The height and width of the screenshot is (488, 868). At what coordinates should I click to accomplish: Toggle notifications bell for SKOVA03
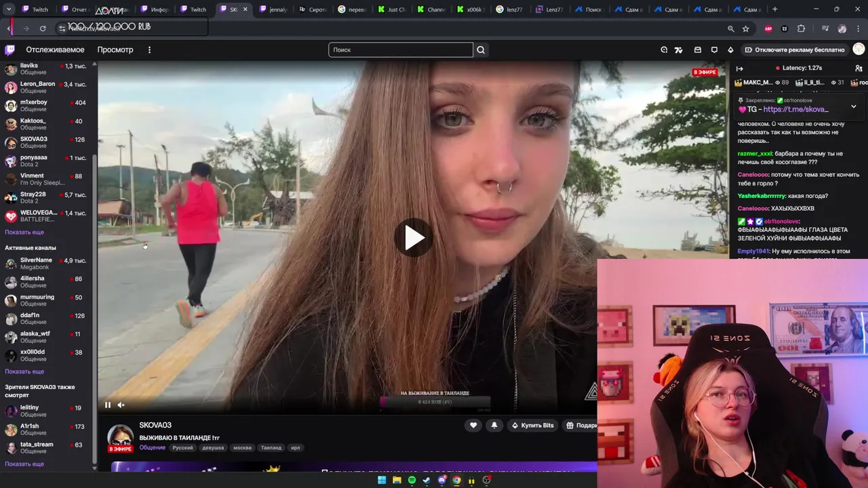click(494, 425)
